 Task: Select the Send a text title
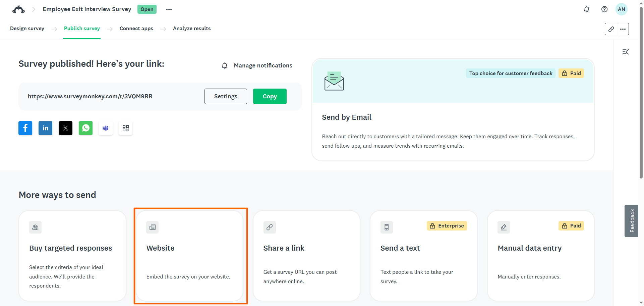400,248
